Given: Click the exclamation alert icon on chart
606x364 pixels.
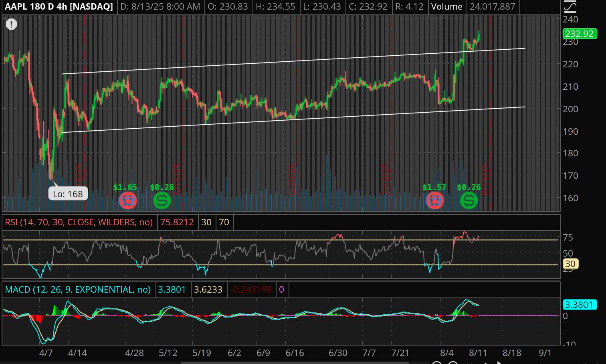Looking at the screenshot, I should (11, 24).
